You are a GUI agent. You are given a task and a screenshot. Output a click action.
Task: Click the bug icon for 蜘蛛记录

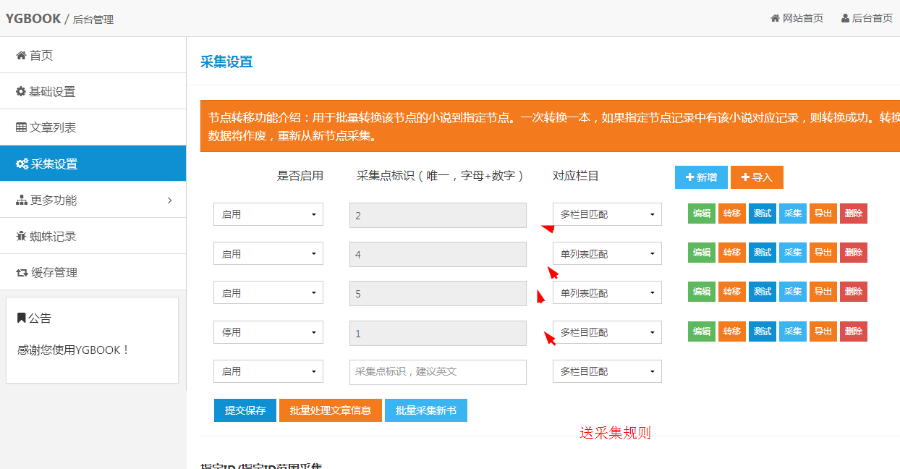21,237
